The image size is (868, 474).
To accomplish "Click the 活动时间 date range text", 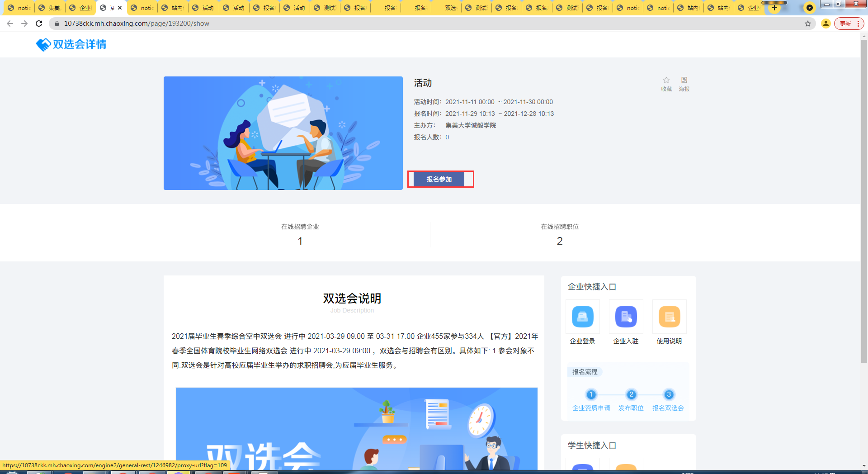I will [499, 102].
